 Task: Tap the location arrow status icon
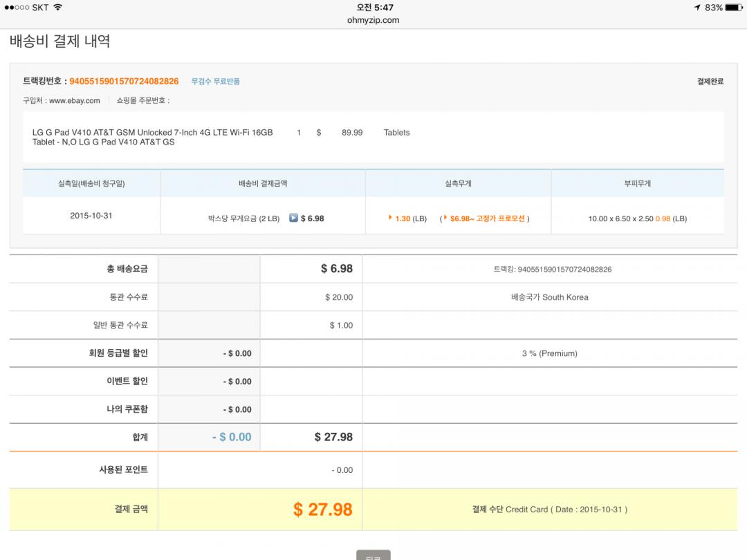pos(697,8)
